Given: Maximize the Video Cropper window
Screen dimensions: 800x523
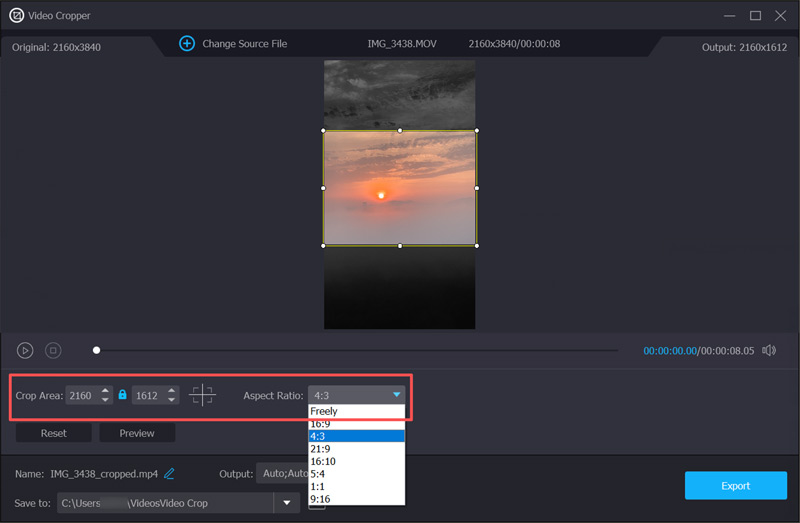Looking at the screenshot, I should (x=755, y=16).
